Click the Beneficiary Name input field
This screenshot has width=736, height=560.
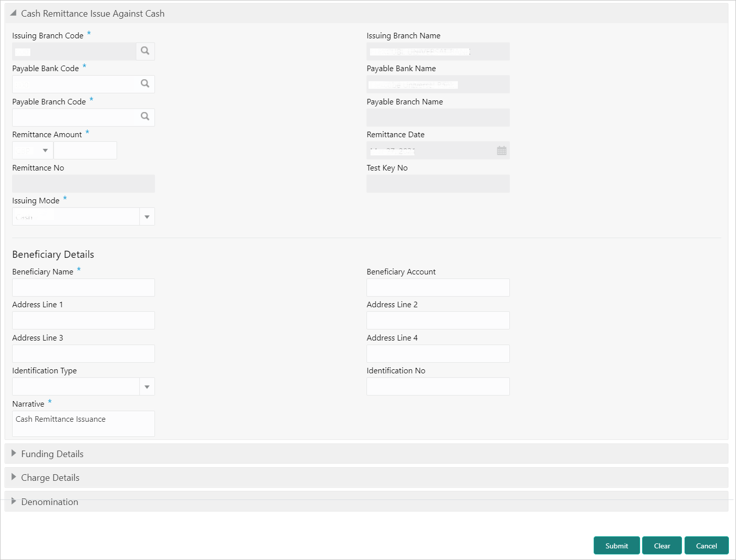(83, 288)
